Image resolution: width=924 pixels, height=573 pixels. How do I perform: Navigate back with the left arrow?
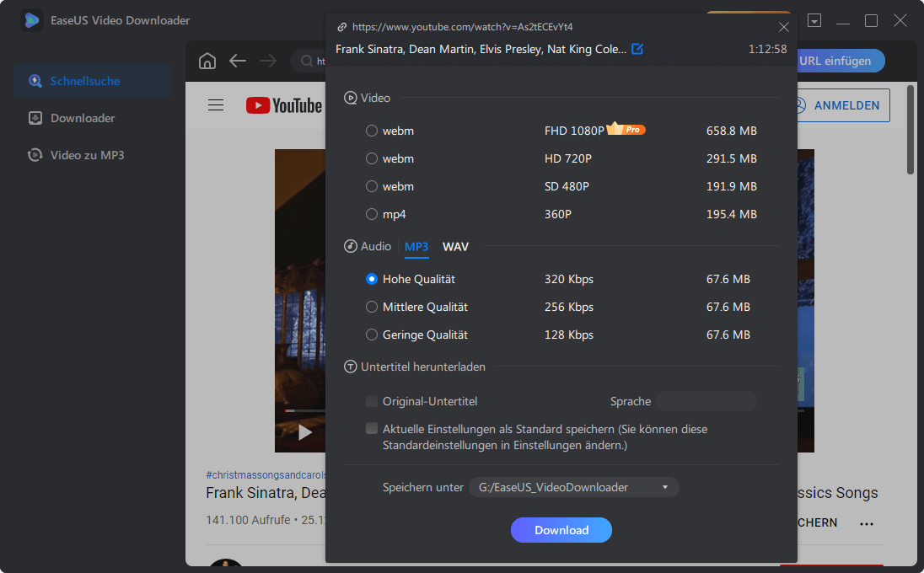coord(238,61)
